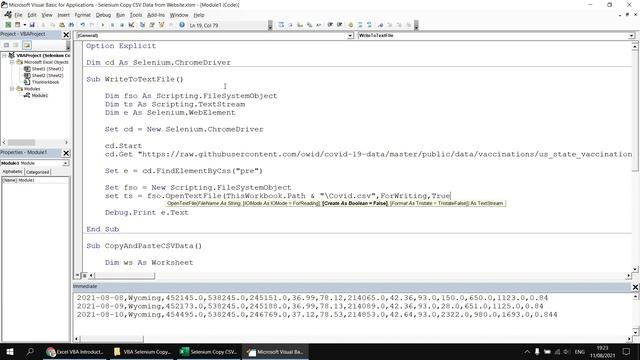This screenshot has width=640, height=360.
Task: Toggle Folders in Project panel
Action: click(27, 45)
